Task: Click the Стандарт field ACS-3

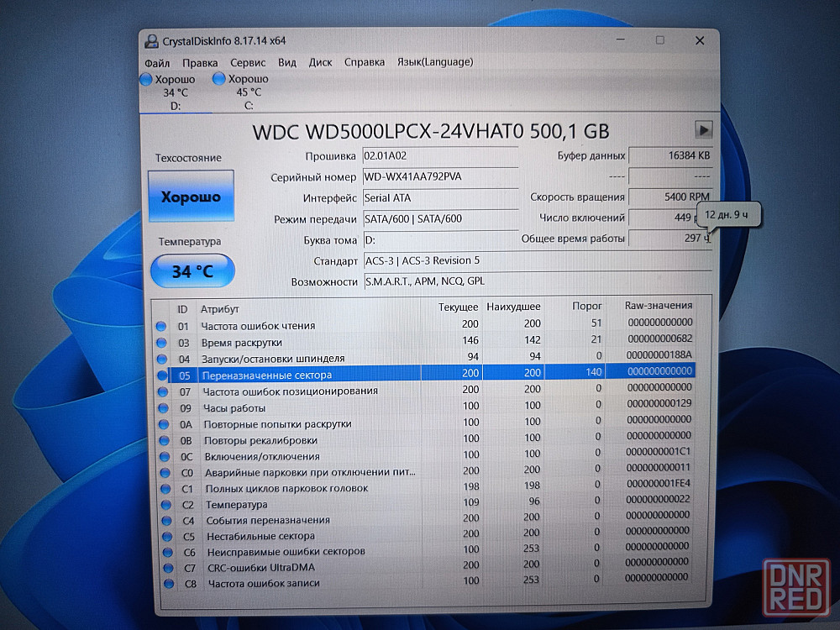Action: [538, 261]
